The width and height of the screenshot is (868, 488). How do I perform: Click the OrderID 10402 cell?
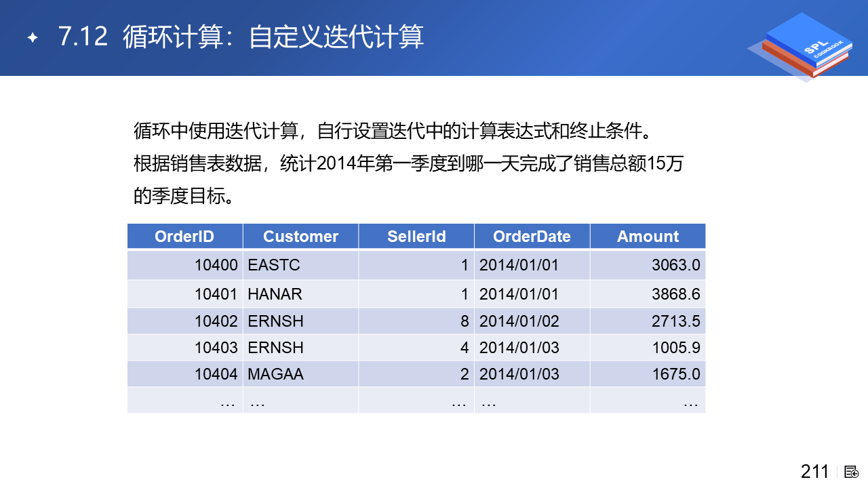point(216,321)
